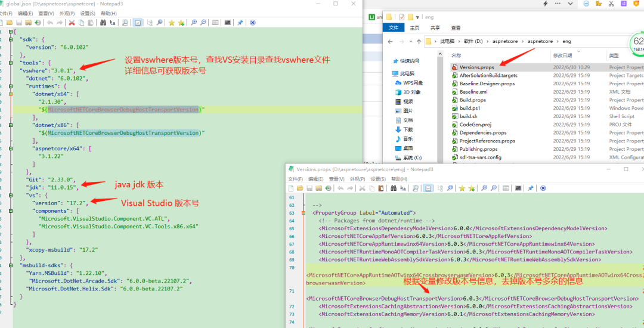Image resolution: width=644 pixels, height=328 pixels.
Task: Click Zoom In magnifier in Versions.props toolbar
Action: (485, 188)
